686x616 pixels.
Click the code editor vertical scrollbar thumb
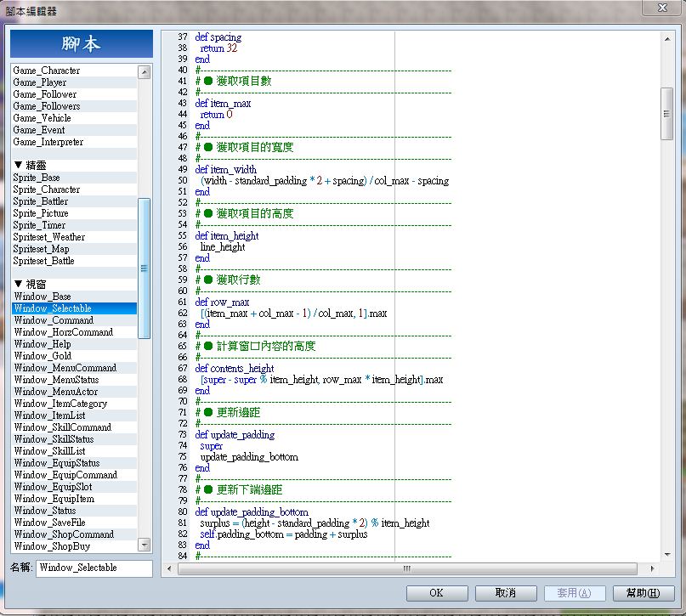point(667,114)
